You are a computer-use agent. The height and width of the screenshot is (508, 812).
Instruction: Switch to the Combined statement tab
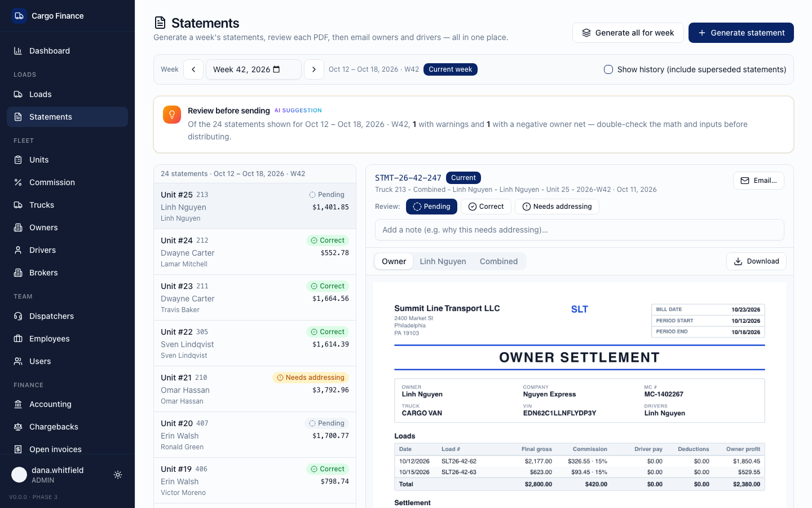pyautogui.click(x=498, y=261)
